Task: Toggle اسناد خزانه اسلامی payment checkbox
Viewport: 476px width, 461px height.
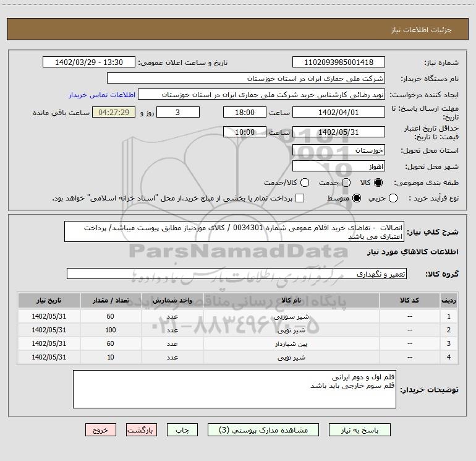Action: pos(300,198)
